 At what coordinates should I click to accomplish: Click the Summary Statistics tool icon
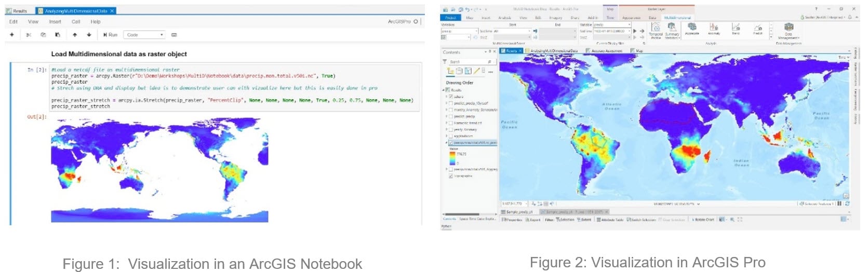pos(672,30)
